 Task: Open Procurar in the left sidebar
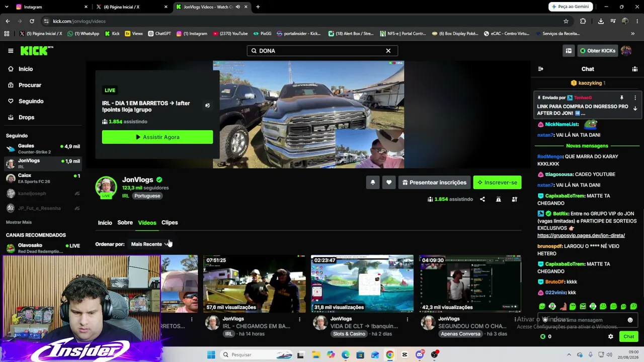(x=25, y=85)
